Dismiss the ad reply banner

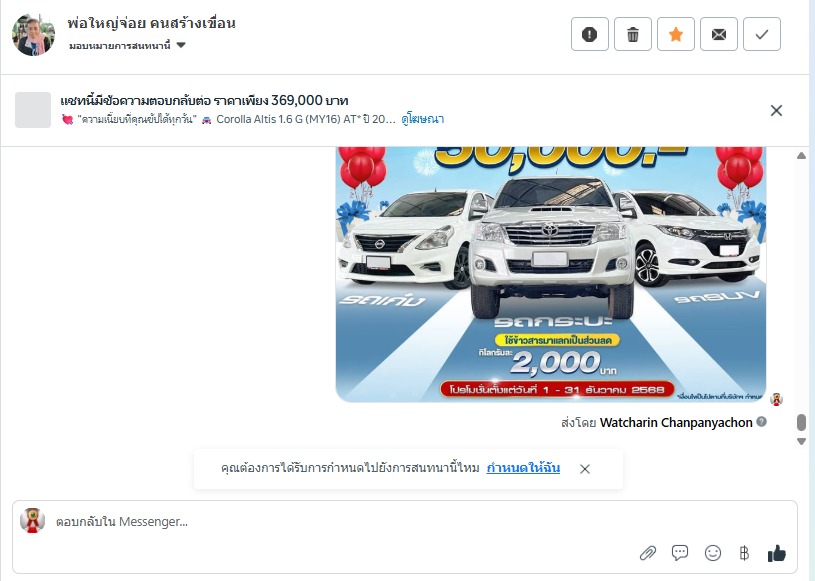(x=776, y=110)
